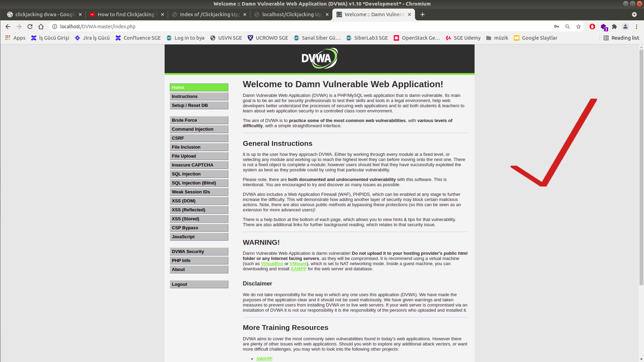Open Confluence SGE bookmark
Screen dimensions: 644x362
click(x=138, y=38)
